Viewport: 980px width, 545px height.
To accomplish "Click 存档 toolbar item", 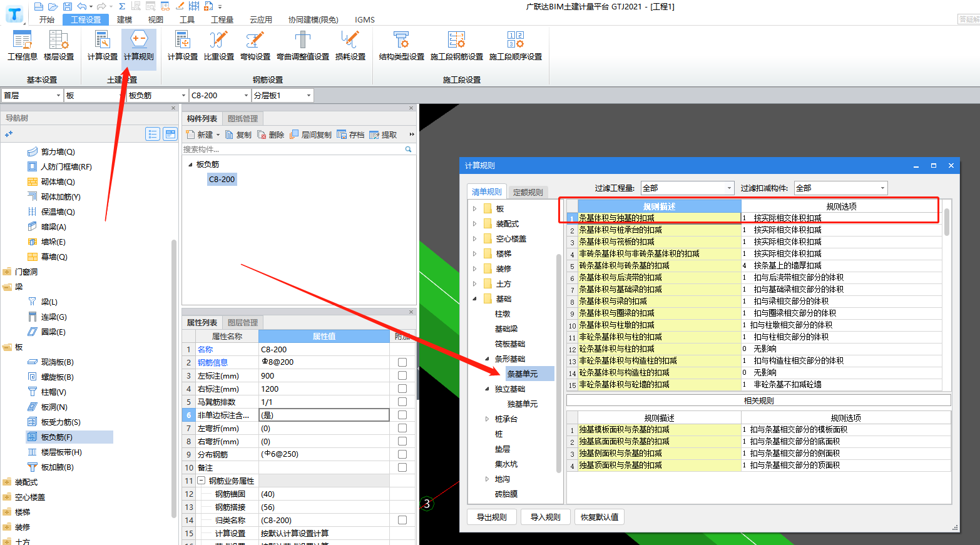I will 350,135.
